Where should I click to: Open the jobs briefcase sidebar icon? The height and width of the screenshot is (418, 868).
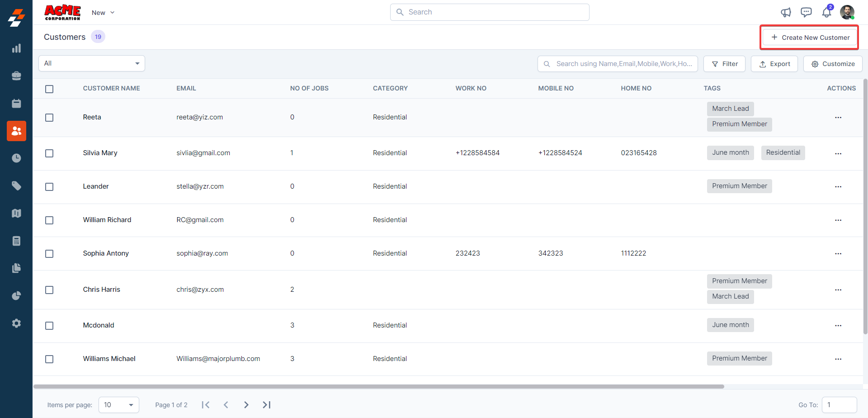(x=16, y=76)
